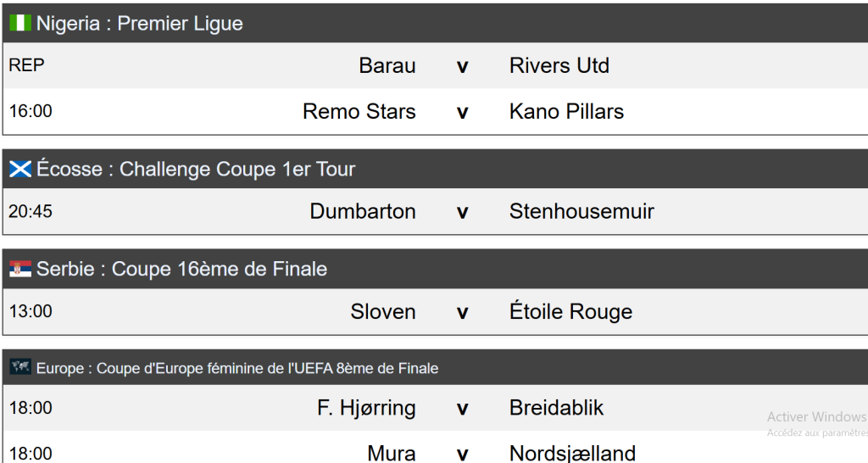Select the Sloven team name
868x463 pixels.
(x=383, y=311)
